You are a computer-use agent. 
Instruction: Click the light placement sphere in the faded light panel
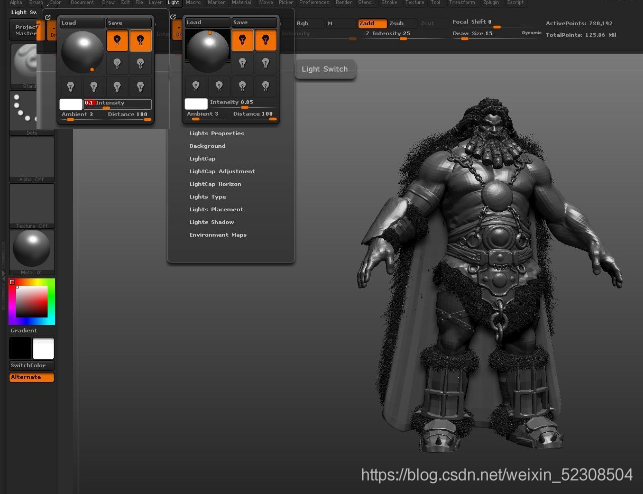click(83, 52)
